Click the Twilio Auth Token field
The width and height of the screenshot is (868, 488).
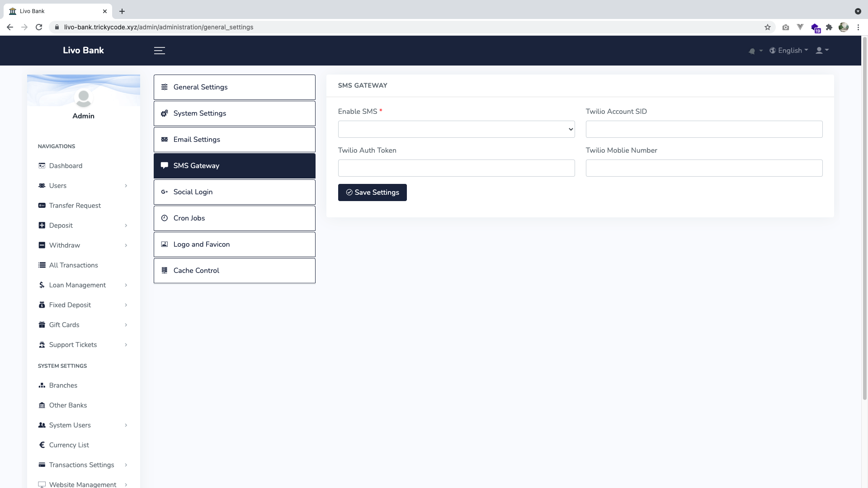[456, 168]
